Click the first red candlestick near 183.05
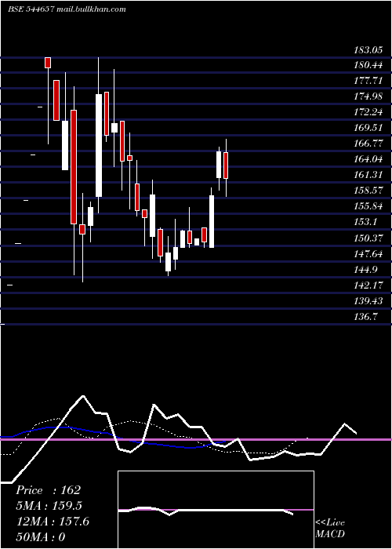Screen dimensions: 392x549 point(48,63)
